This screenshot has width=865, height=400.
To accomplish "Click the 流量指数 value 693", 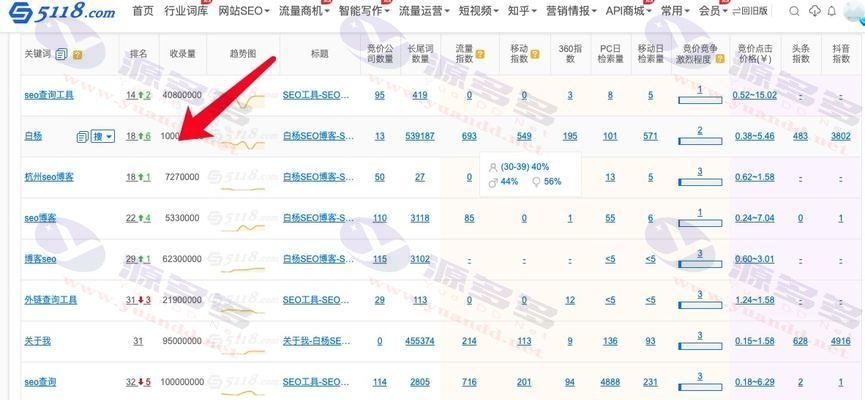I will [469, 136].
